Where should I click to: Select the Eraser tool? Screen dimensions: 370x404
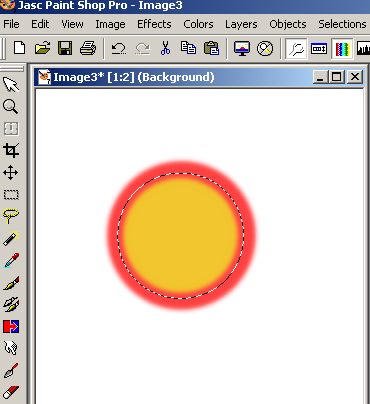pos(11,392)
